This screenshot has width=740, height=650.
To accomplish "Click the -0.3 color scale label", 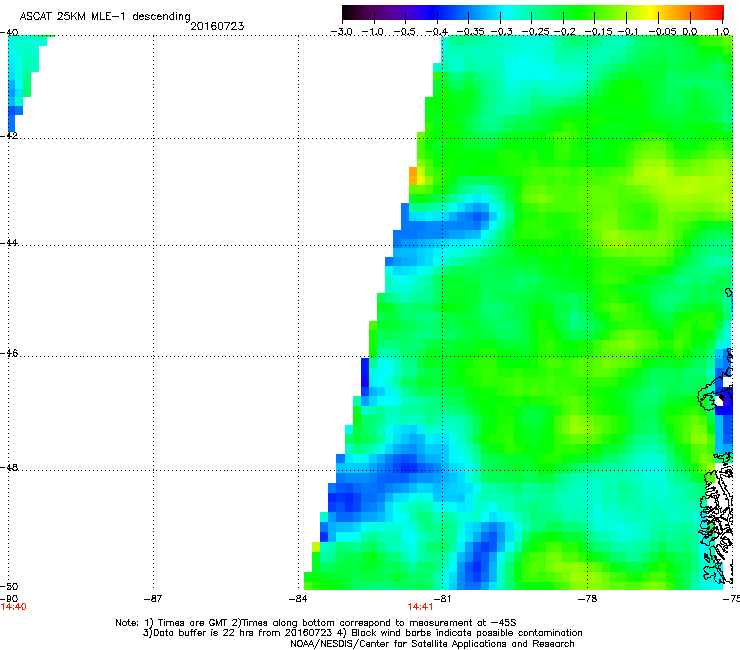I will click(502, 32).
